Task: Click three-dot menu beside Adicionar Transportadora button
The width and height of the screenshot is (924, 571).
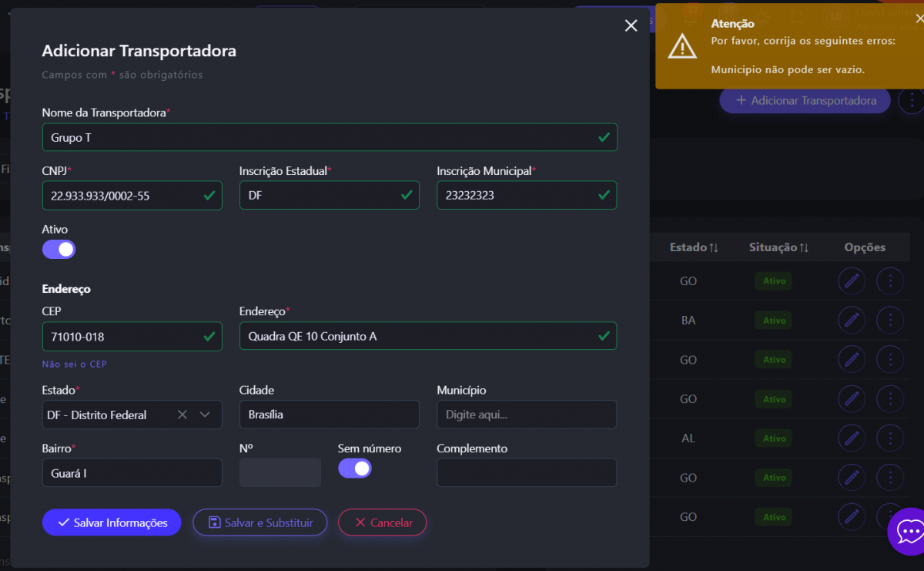Action: click(912, 100)
